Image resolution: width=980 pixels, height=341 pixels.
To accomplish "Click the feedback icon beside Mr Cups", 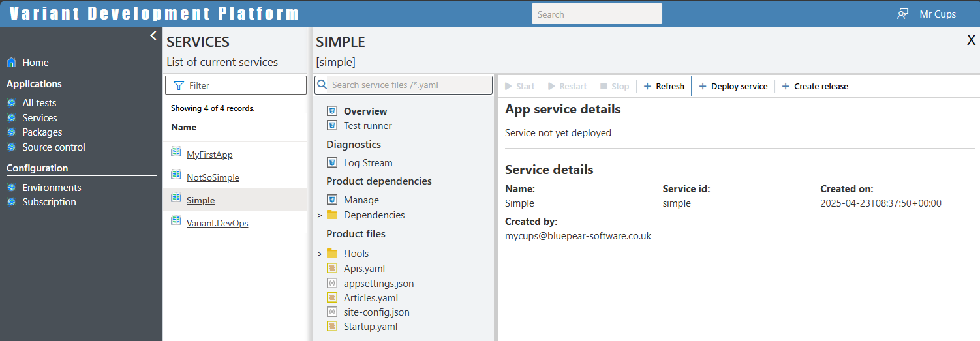I will [902, 14].
